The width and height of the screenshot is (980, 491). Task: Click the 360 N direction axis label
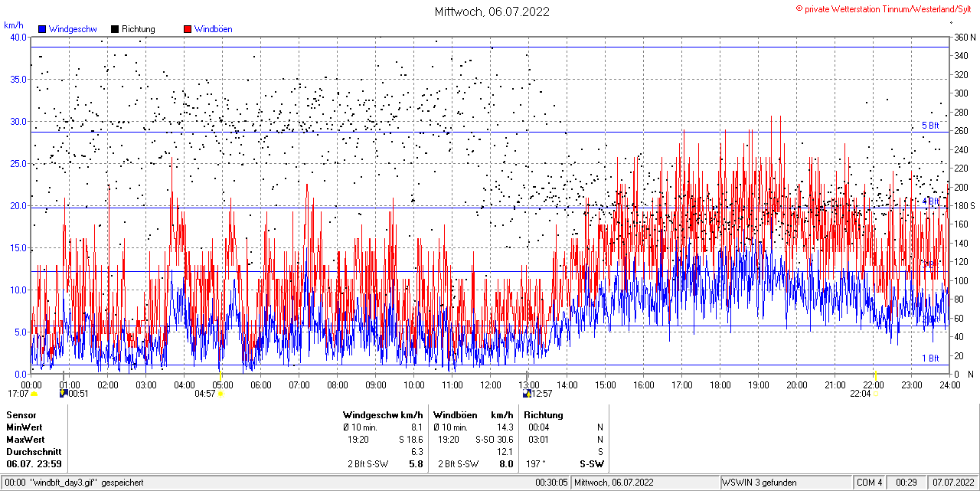pyautogui.click(x=965, y=38)
